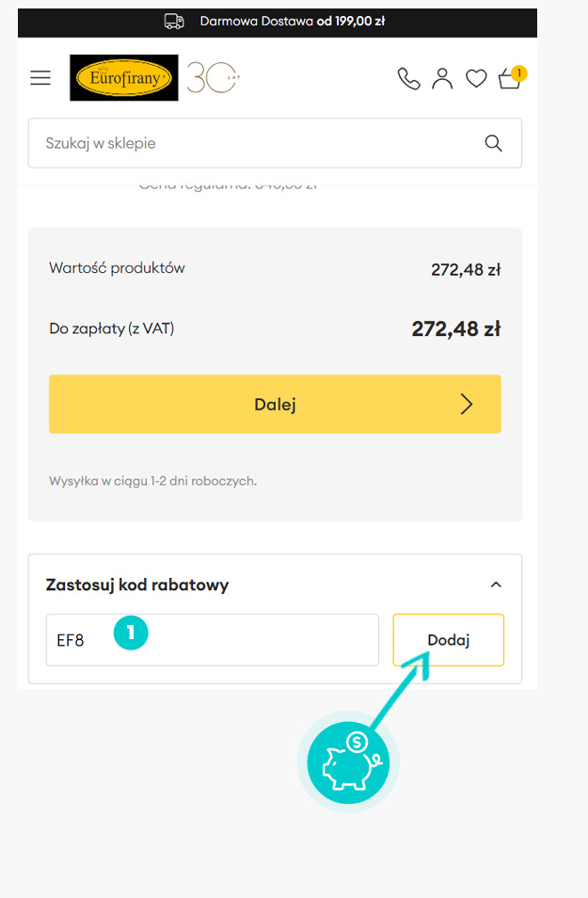This screenshot has height=898, width=588.
Task: Click the search magnifier icon
Action: click(x=493, y=143)
